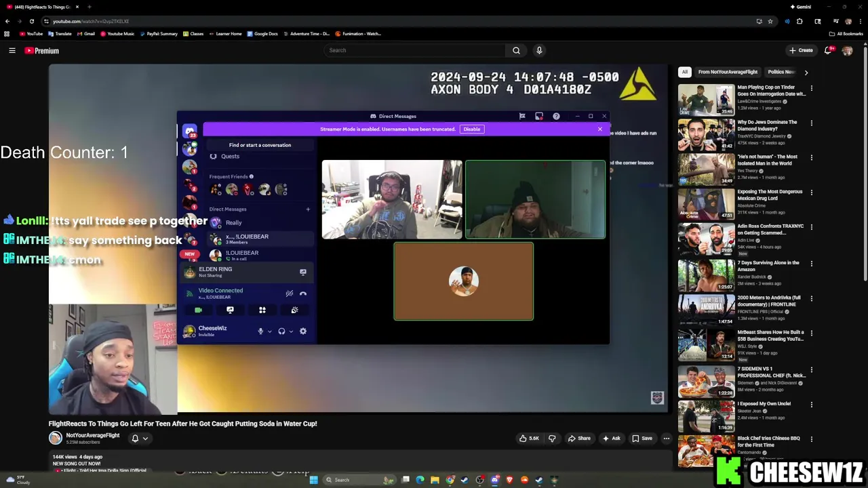Show next filter chips arrow
This screenshot has height=488, width=868.
(x=806, y=72)
